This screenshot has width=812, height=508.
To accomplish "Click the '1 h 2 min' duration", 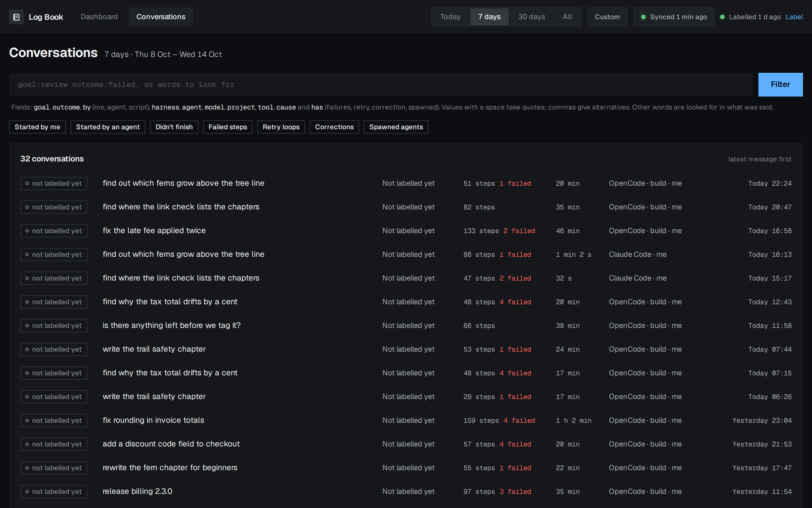I will [x=573, y=421].
